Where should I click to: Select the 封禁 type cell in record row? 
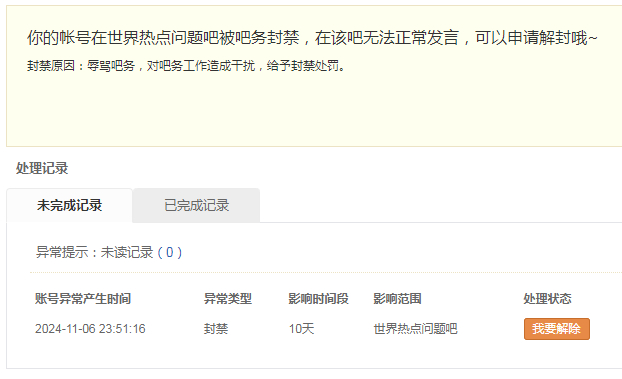tap(216, 329)
